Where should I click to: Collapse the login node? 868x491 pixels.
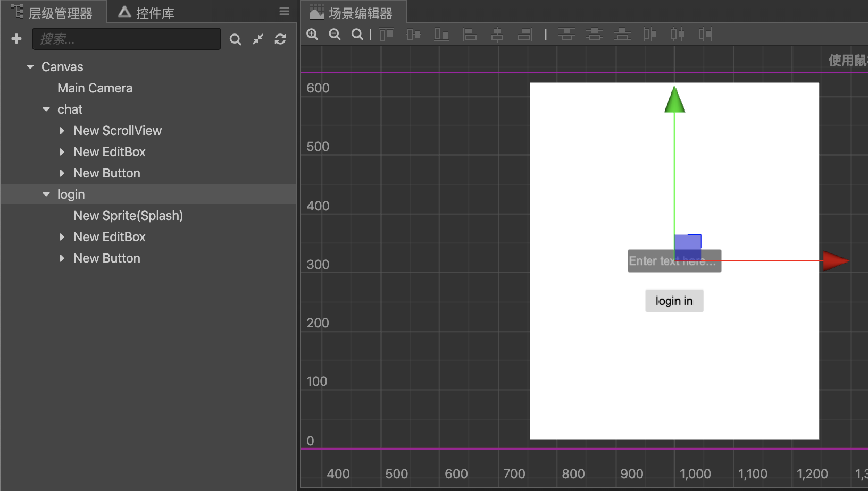(46, 194)
